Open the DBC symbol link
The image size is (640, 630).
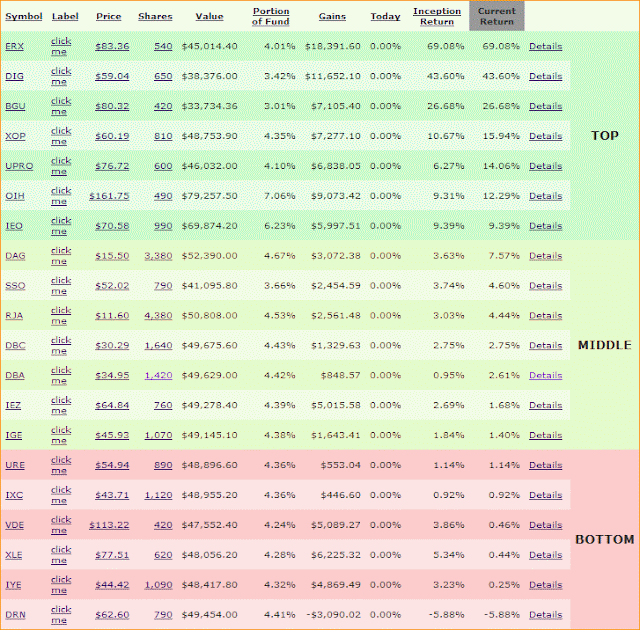tap(15, 345)
